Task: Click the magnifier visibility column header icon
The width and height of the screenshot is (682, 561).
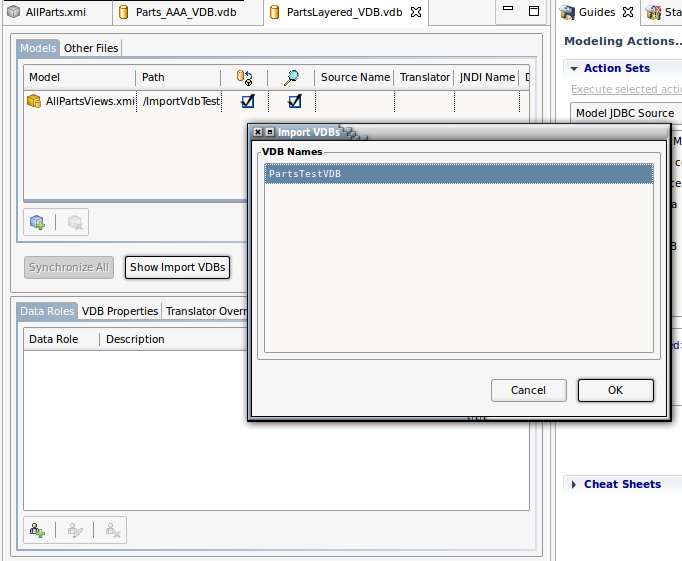Action: click(x=292, y=77)
